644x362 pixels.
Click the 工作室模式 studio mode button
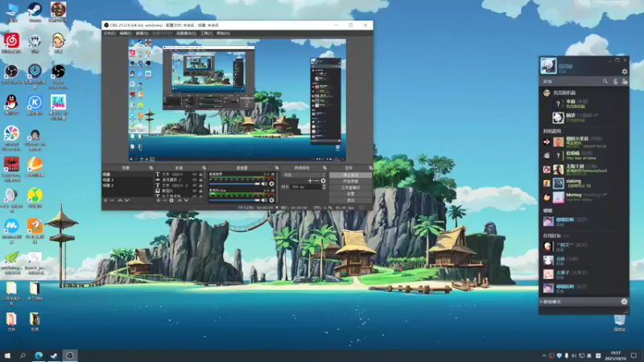350,187
